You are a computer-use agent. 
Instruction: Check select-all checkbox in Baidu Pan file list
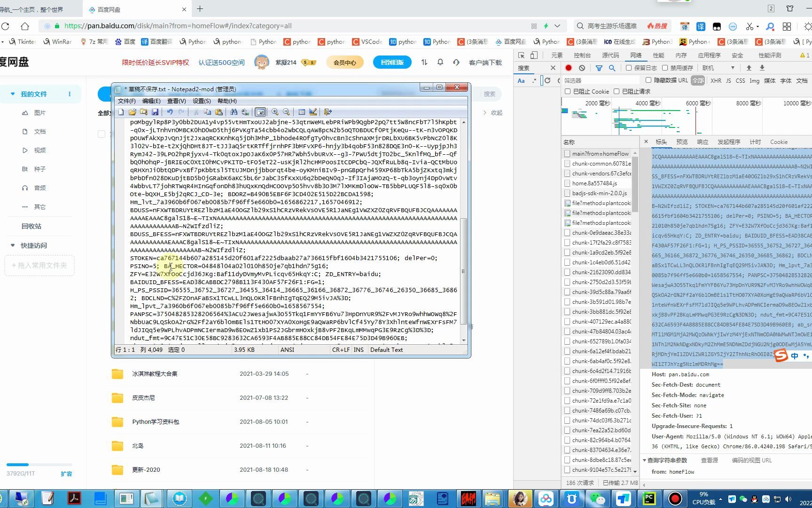pos(101,134)
